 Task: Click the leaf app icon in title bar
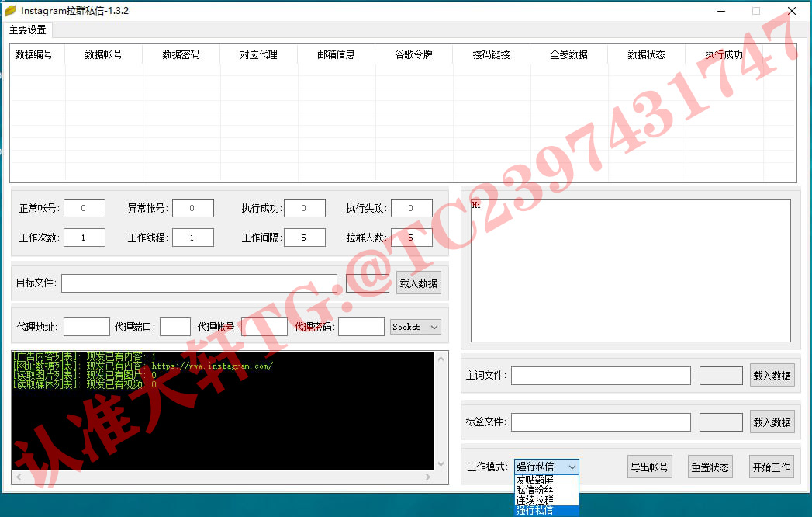10,11
